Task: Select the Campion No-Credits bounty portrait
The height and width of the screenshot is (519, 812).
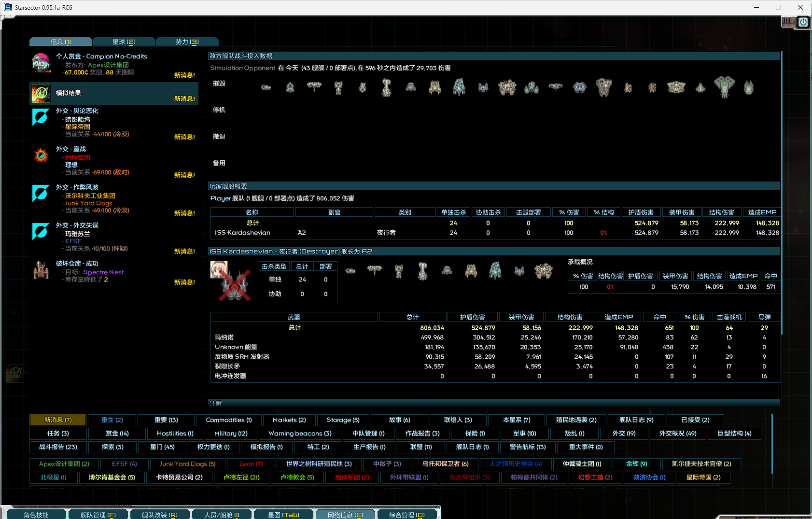Action: (41, 63)
